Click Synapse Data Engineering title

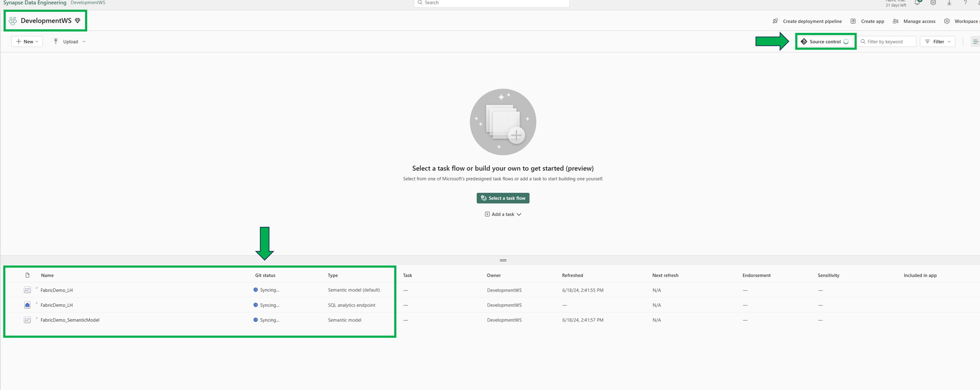35,3
